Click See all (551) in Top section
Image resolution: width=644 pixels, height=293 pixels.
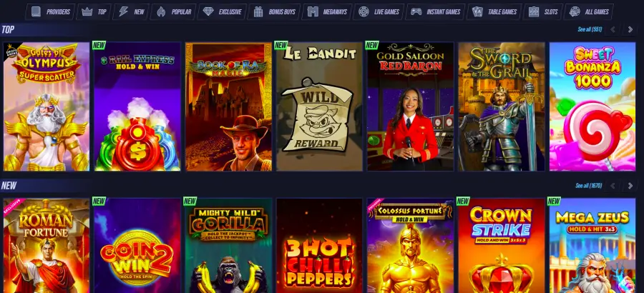pyautogui.click(x=590, y=29)
